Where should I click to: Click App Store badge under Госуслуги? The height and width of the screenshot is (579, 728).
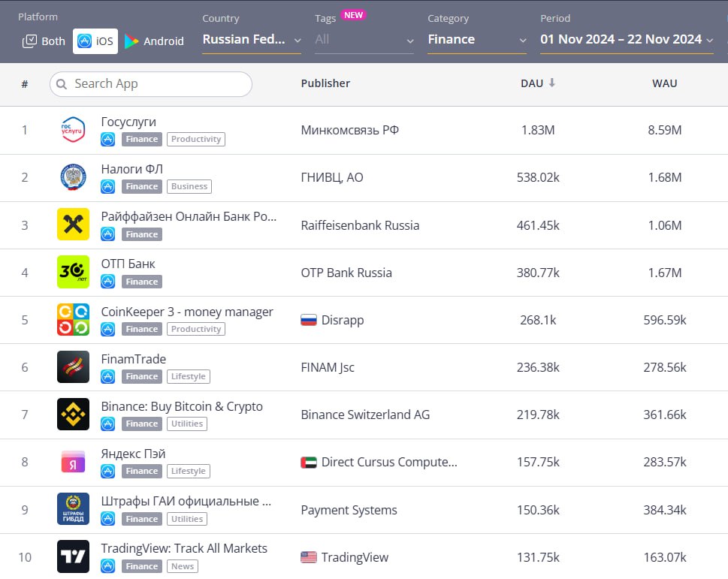(x=107, y=139)
